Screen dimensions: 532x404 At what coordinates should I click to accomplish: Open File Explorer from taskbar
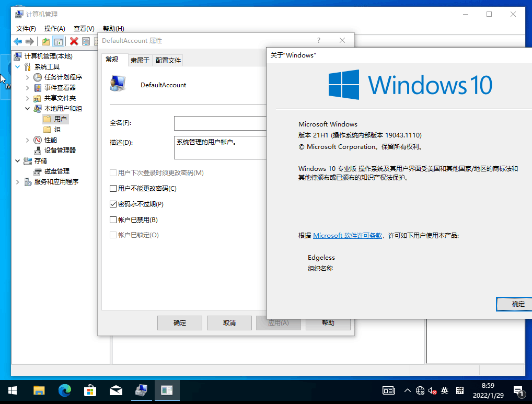[x=39, y=391]
